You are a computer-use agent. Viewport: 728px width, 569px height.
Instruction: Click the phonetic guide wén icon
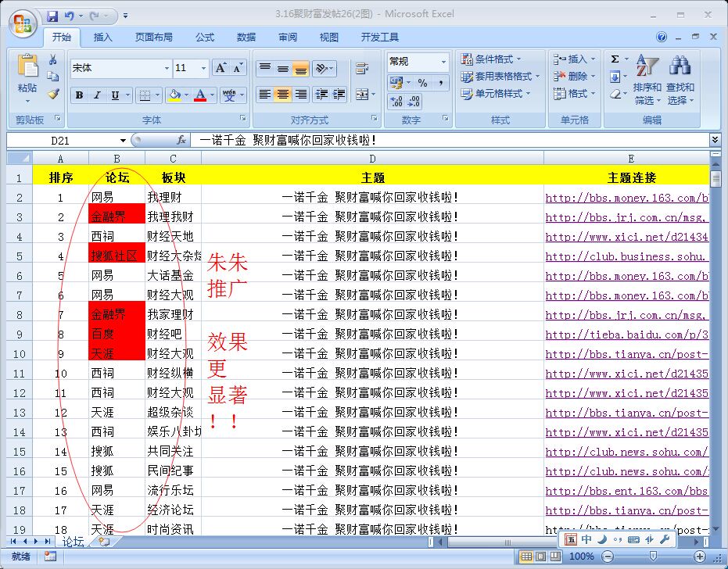(229, 95)
